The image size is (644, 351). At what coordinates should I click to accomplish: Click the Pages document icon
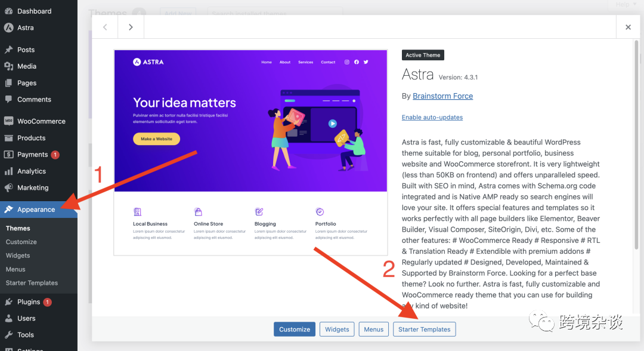pyautogui.click(x=8, y=83)
